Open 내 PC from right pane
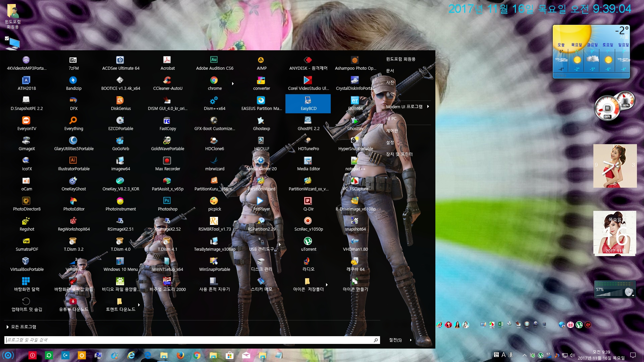The width and height of the screenshot is (644, 362). point(391,119)
